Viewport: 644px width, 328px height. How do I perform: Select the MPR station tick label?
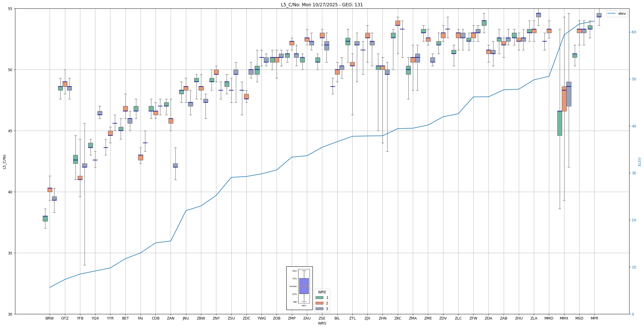click(594, 318)
